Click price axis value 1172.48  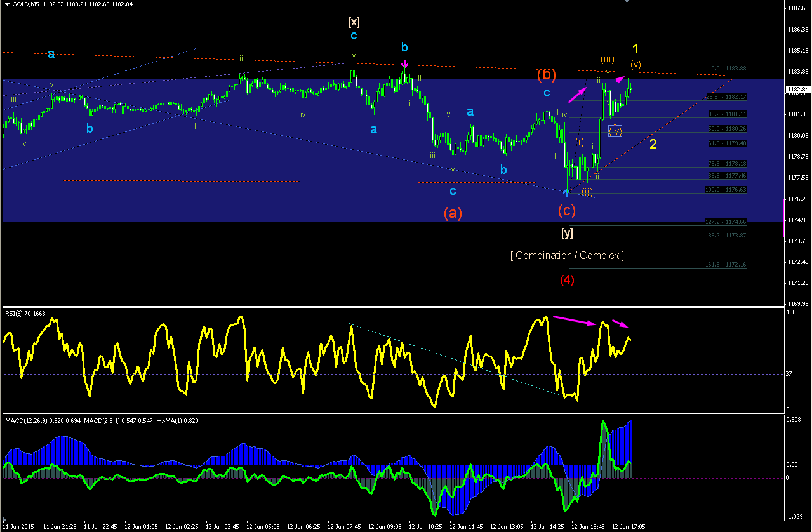797,262
